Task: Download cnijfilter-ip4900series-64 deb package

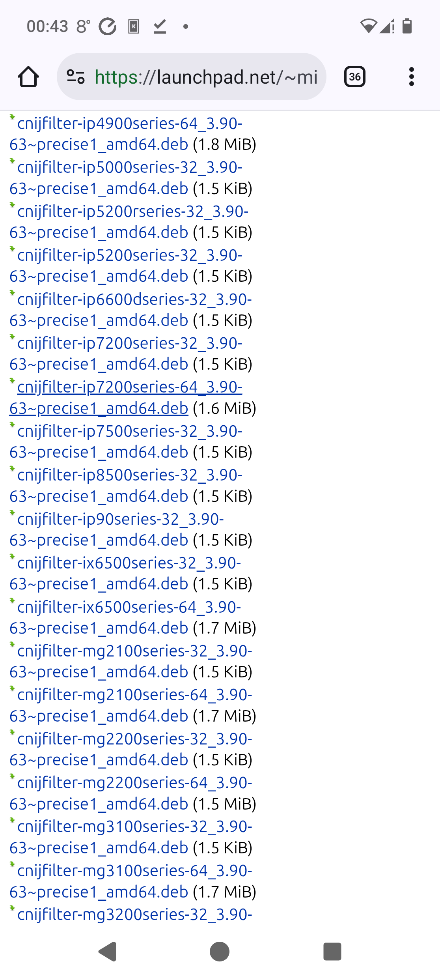Action: tap(129, 124)
